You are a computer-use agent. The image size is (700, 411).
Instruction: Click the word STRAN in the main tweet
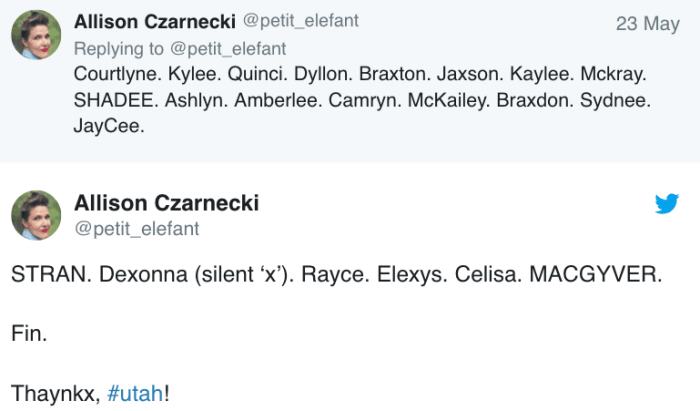coord(49,275)
